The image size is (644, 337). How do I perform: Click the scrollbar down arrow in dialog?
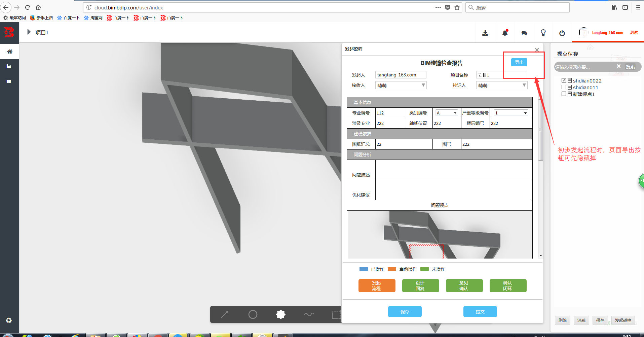(x=541, y=256)
